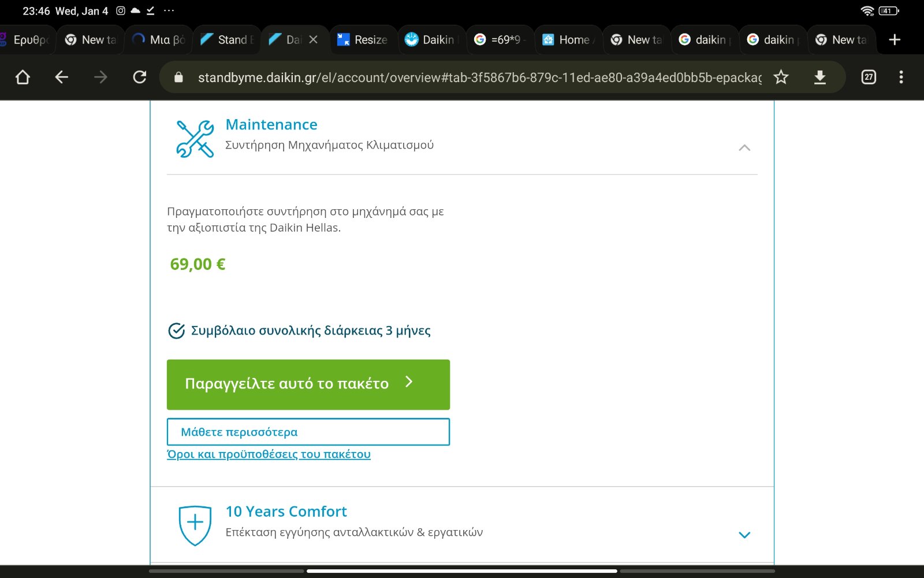
Task: Bookmark page with the star icon
Action: point(781,77)
